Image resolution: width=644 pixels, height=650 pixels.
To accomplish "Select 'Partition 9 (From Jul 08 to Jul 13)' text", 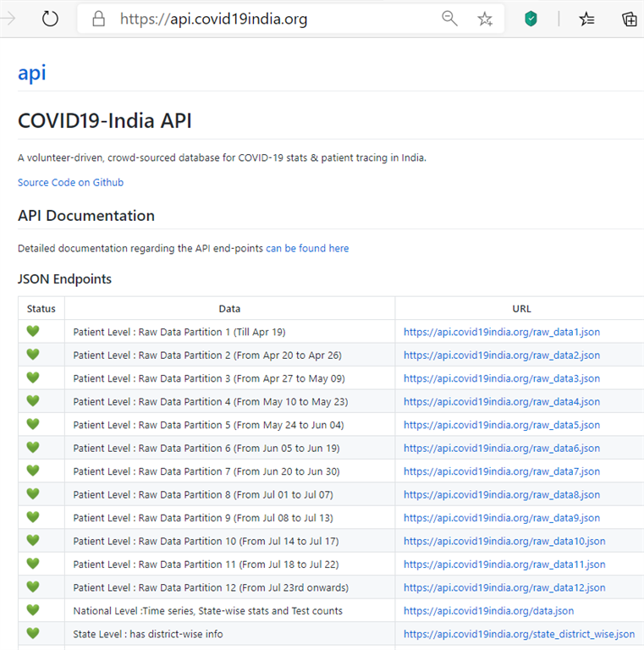I will click(x=259, y=518).
